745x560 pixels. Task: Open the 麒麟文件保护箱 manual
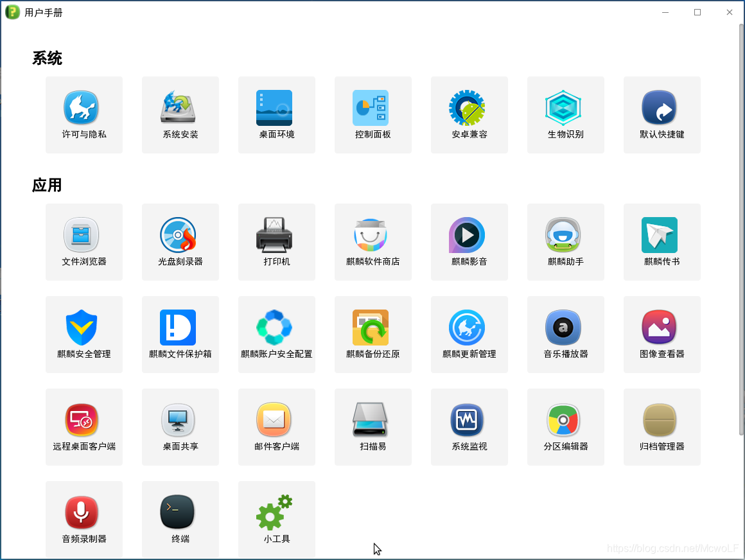180,335
